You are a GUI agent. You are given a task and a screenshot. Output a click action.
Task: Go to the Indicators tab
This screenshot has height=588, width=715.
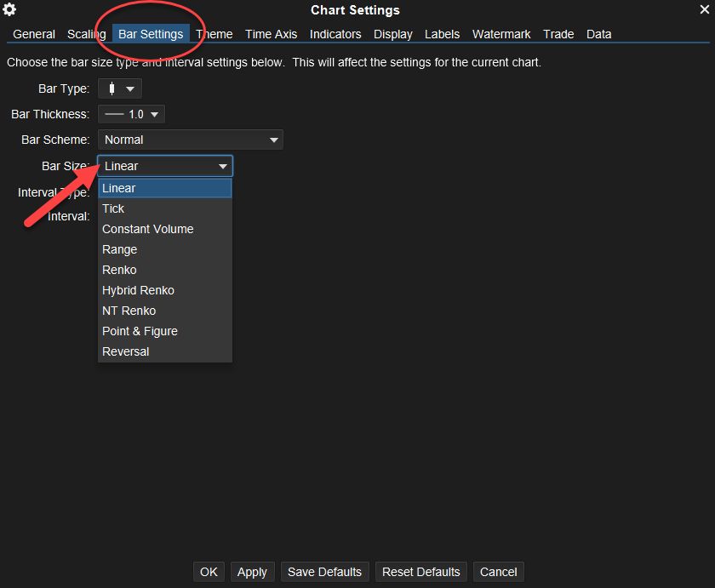(335, 34)
